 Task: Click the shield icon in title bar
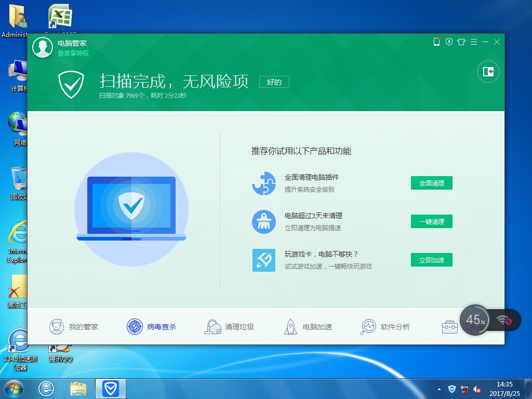click(x=449, y=42)
